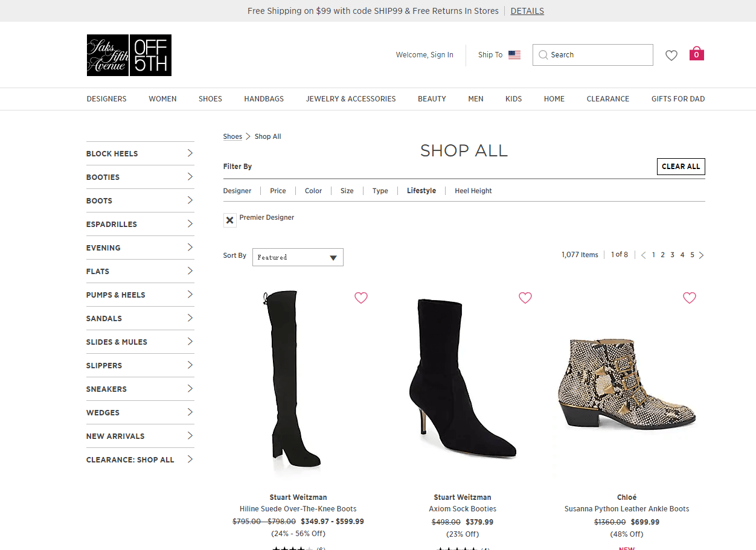
Task: Open the Booties category
Action: pos(140,177)
